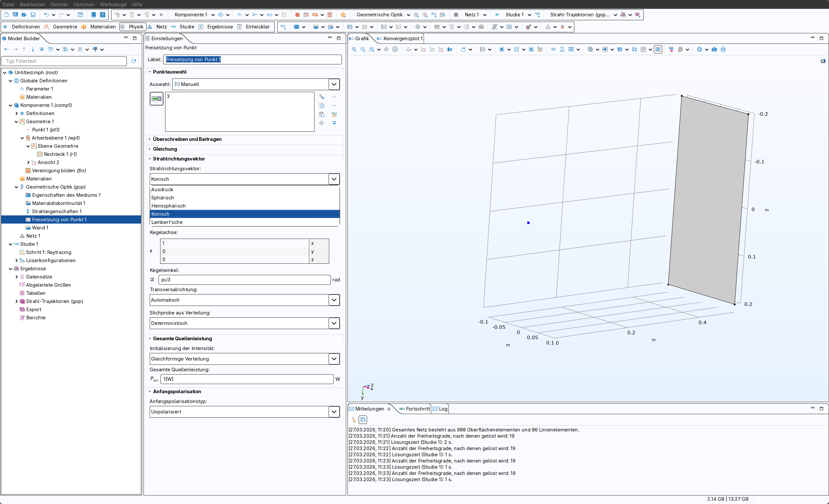Toggle the grid display button in graphics
The width and height of the screenshot is (829, 504).
tap(658, 49)
